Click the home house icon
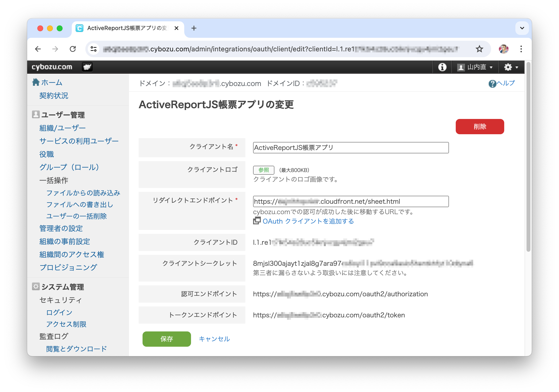 (36, 82)
